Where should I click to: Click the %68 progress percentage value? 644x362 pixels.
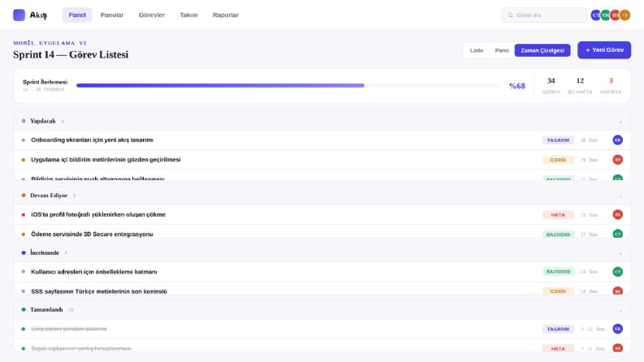pyautogui.click(x=516, y=86)
